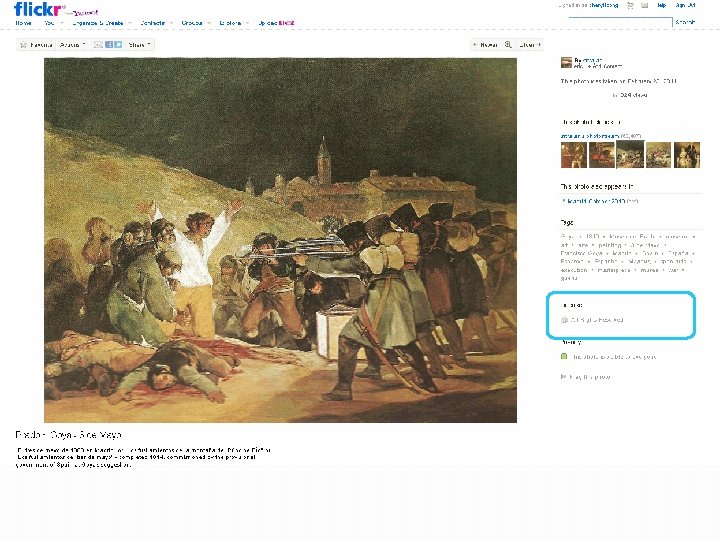
Task: Share photo via email envelope icon
Action: pyautogui.click(x=98, y=45)
